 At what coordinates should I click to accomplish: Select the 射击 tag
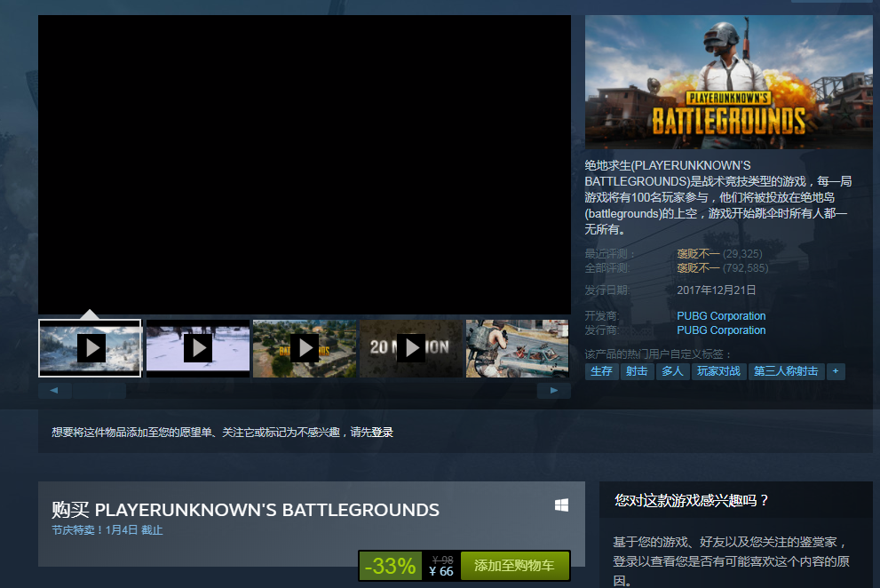pyautogui.click(x=637, y=371)
